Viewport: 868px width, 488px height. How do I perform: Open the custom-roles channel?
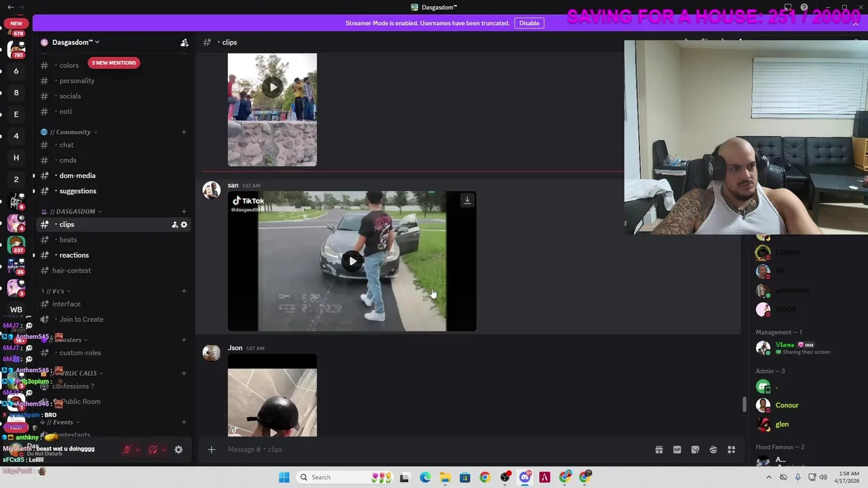pyautogui.click(x=113, y=352)
